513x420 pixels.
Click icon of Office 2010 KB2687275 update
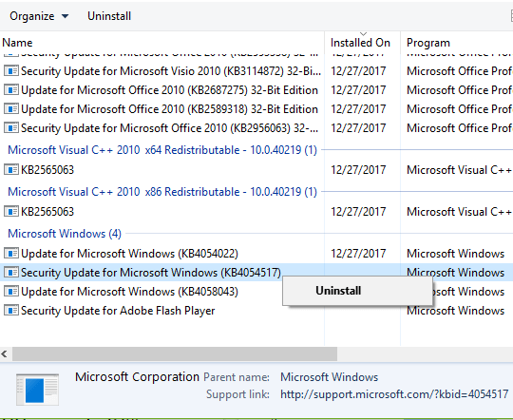(x=11, y=89)
